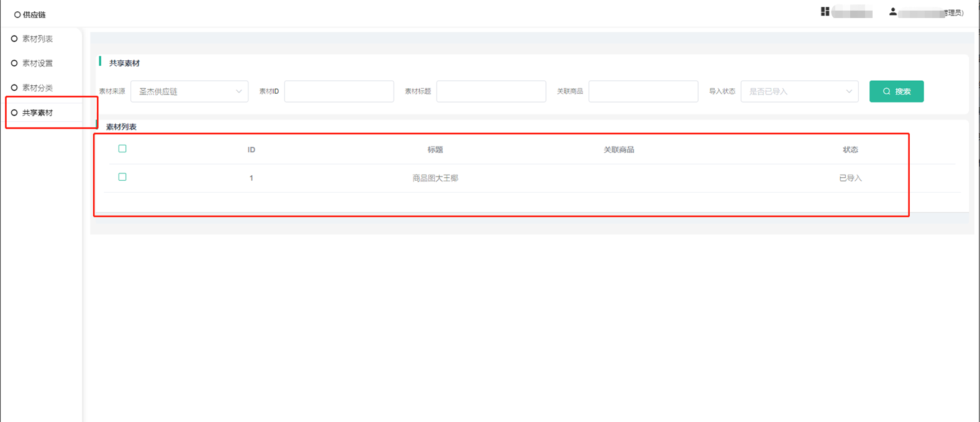This screenshot has width=980, height=422.
Task: Toggle the select-all checkbox in table header
Action: pos(122,149)
